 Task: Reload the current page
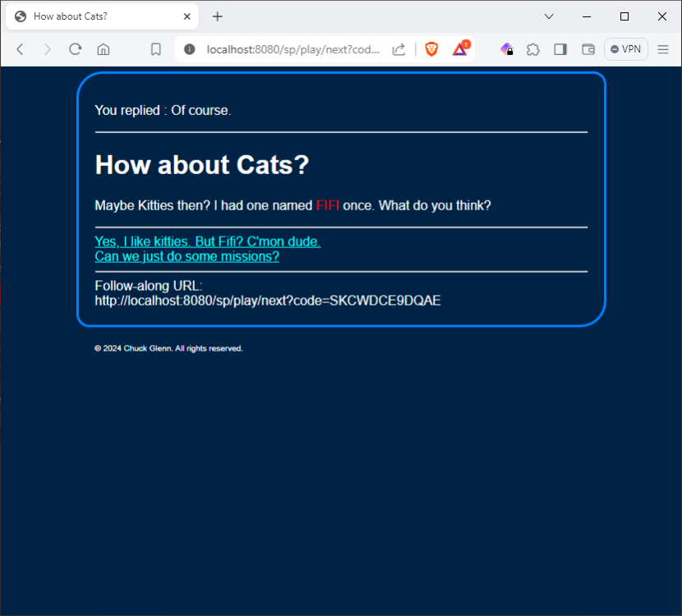click(75, 49)
